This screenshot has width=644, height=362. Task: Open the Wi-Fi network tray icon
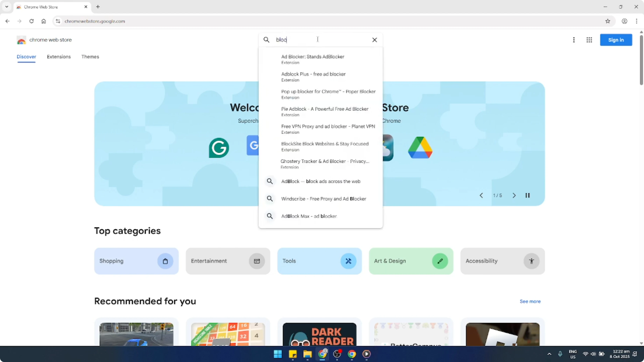pyautogui.click(x=585, y=354)
